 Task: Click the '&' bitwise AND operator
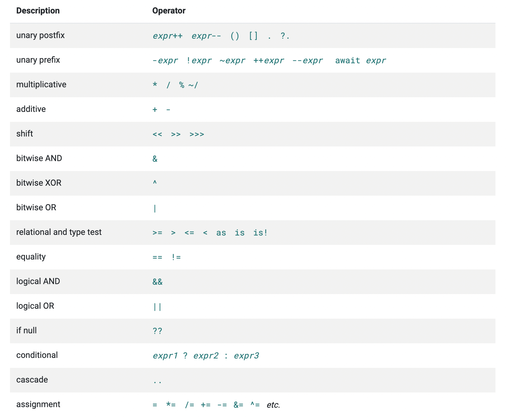(155, 159)
